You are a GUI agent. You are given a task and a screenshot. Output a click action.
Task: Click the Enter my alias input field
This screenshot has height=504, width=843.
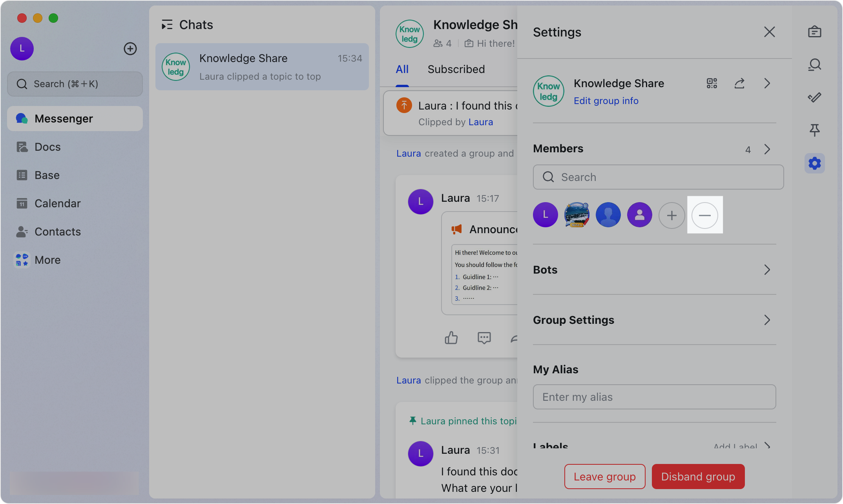pyautogui.click(x=654, y=397)
